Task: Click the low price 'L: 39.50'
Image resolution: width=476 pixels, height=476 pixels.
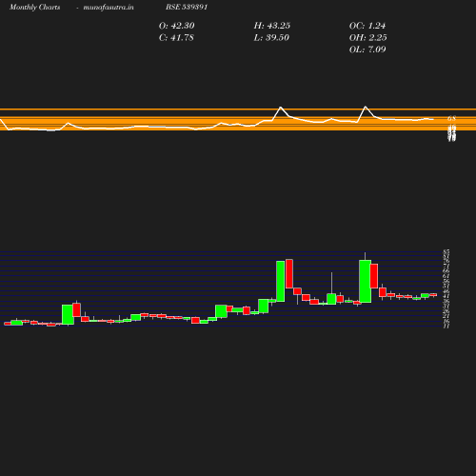Action: click(271, 38)
